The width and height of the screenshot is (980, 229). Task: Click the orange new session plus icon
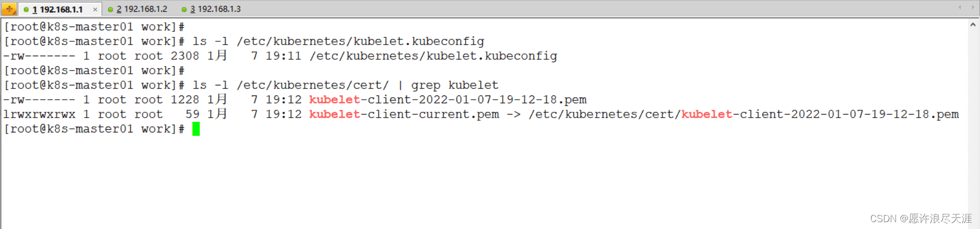(9, 9)
